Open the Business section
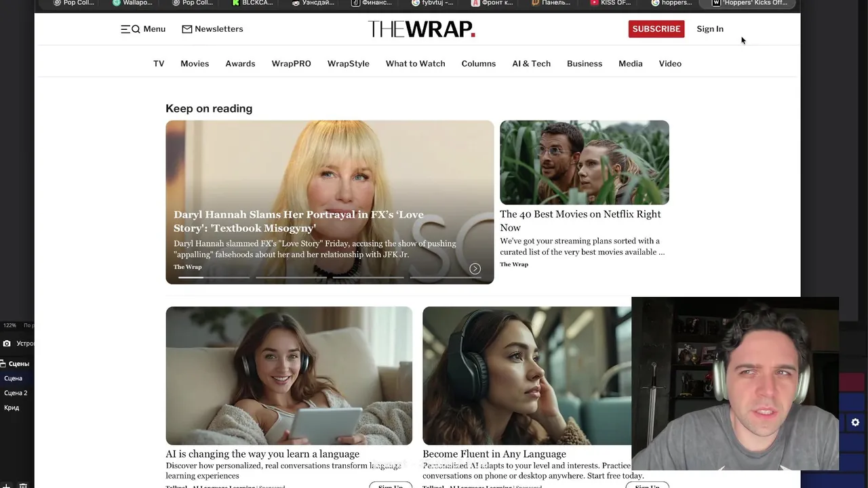Screen dimensions: 868x488 coord(585,64)
